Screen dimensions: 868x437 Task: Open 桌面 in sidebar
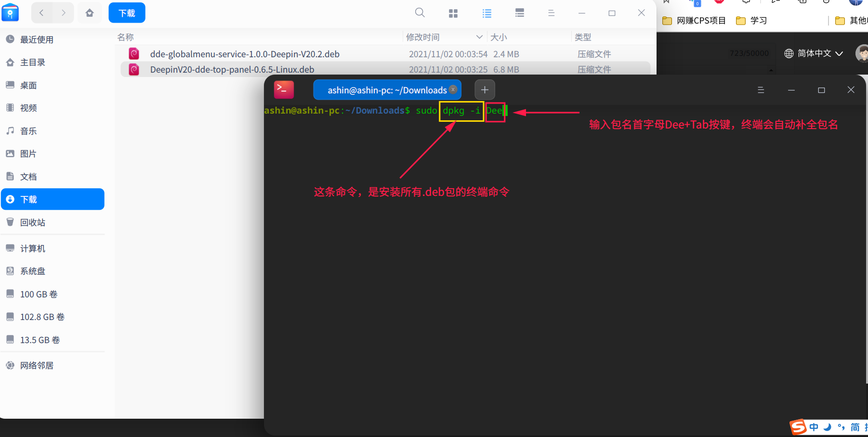53,85
